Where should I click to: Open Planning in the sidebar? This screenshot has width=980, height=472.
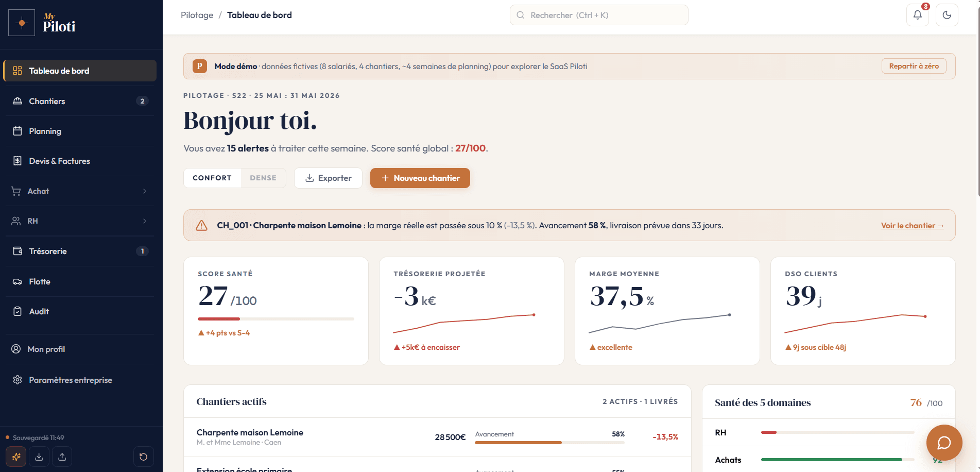[80, 131]
